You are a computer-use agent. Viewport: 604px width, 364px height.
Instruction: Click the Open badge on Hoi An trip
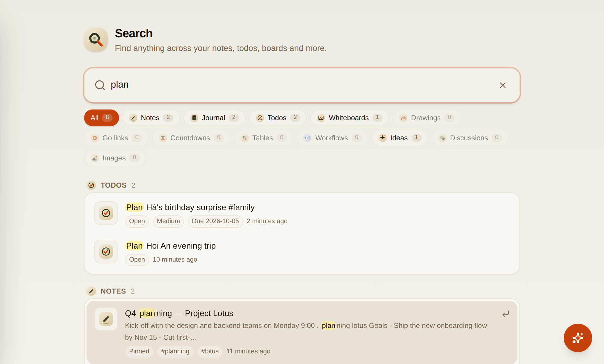137,260
